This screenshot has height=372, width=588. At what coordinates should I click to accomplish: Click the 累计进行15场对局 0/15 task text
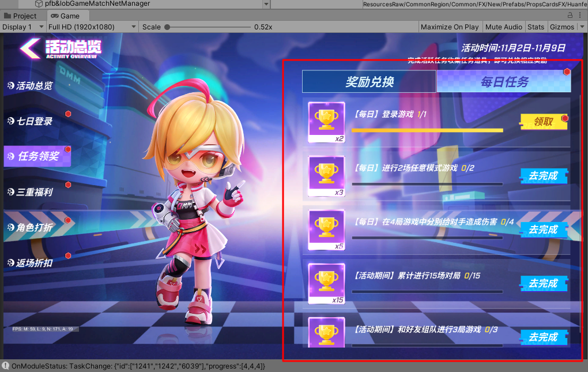[x=417, y=276]
